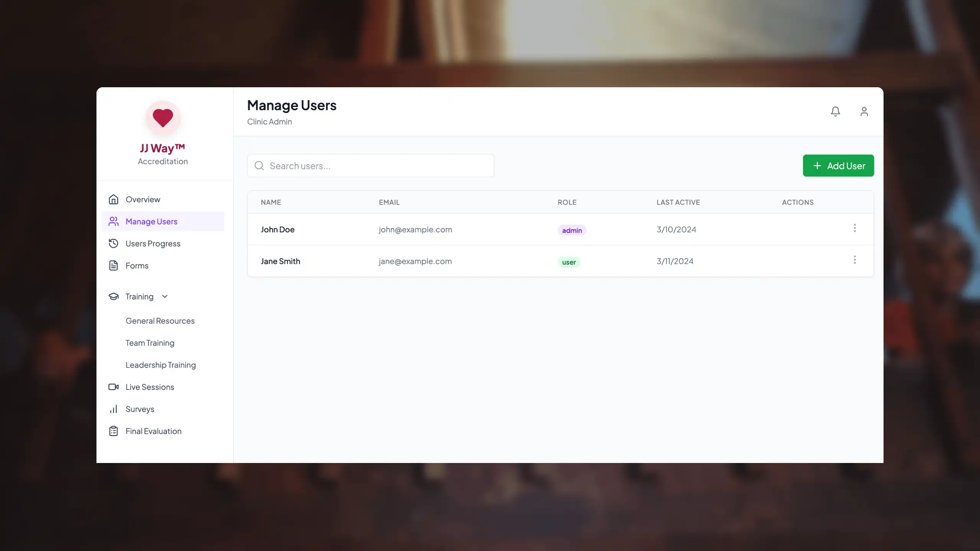Click the Users Progress history icon

pyautogui.click(x=113, y=243)
